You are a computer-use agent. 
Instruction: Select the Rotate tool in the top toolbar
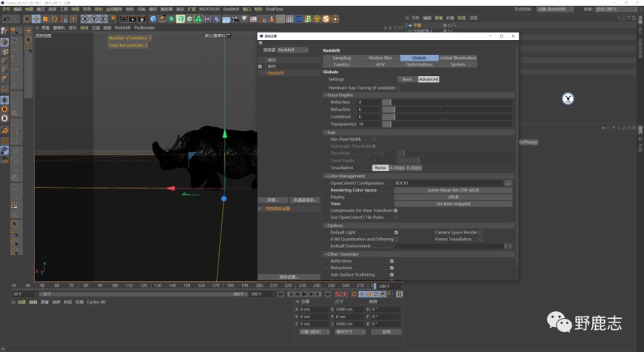pyautogui.click(x=54, y=19)
